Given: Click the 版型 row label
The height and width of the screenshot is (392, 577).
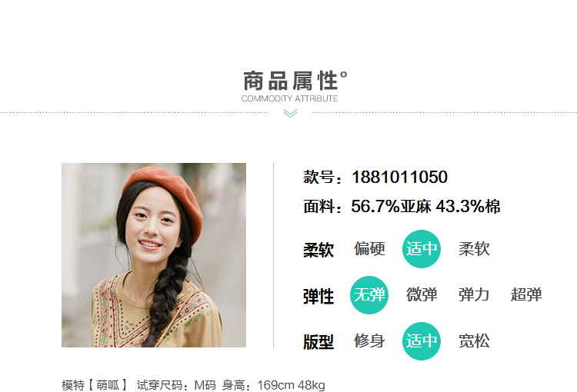Looking at the screenshot, I should (x=319, y=342).
